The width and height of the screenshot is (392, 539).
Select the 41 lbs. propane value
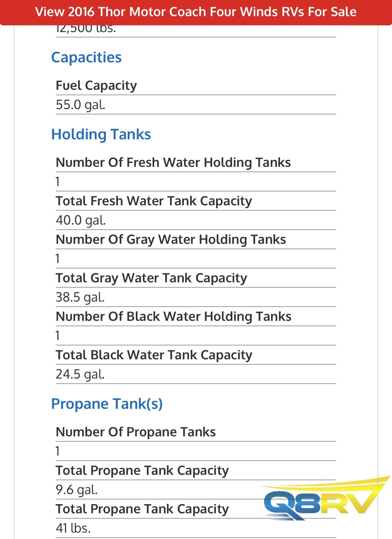click(x=73, y=528)
